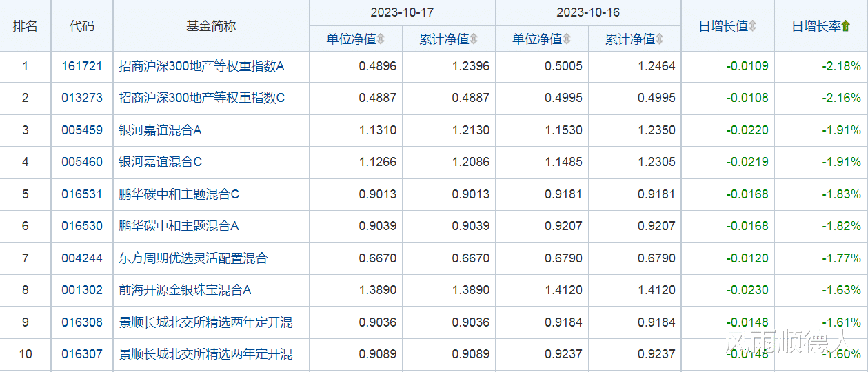Click the 日增长值 sort arrow icon

(x=753, y=26)
